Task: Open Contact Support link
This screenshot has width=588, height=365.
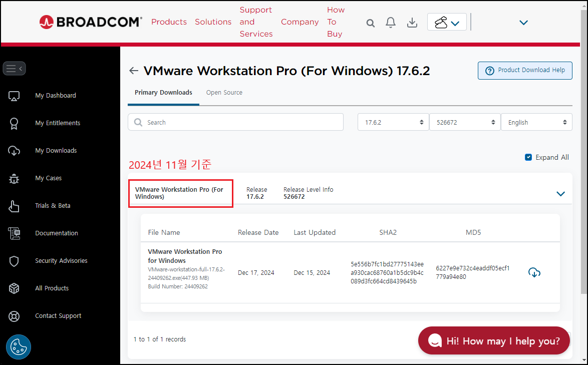Action: coord(58,316)
